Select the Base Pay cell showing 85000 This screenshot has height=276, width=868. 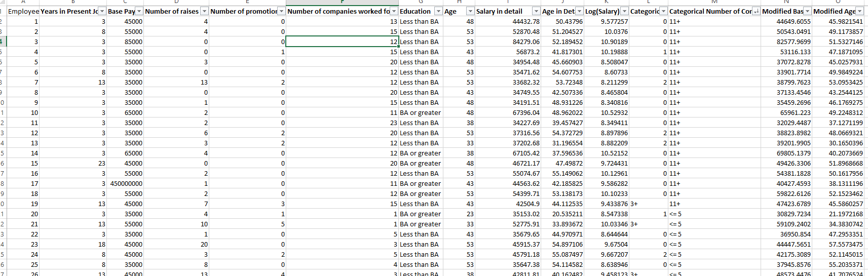(125, 42)
